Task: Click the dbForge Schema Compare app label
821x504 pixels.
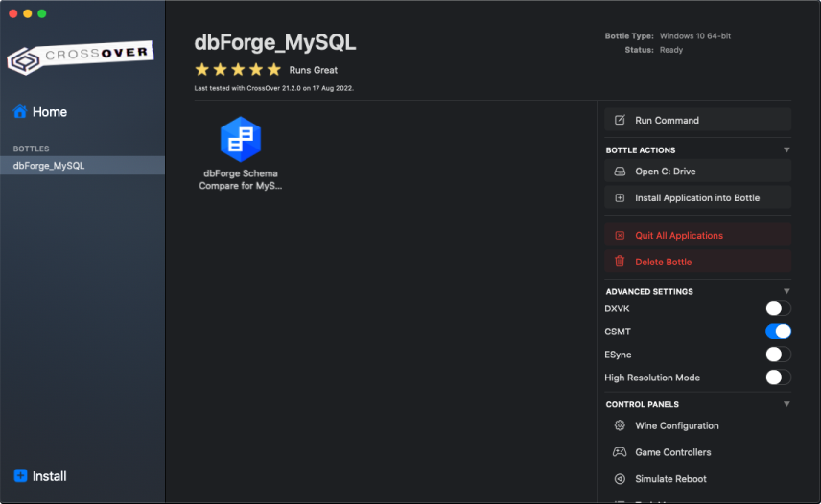Action: [241, 179]
